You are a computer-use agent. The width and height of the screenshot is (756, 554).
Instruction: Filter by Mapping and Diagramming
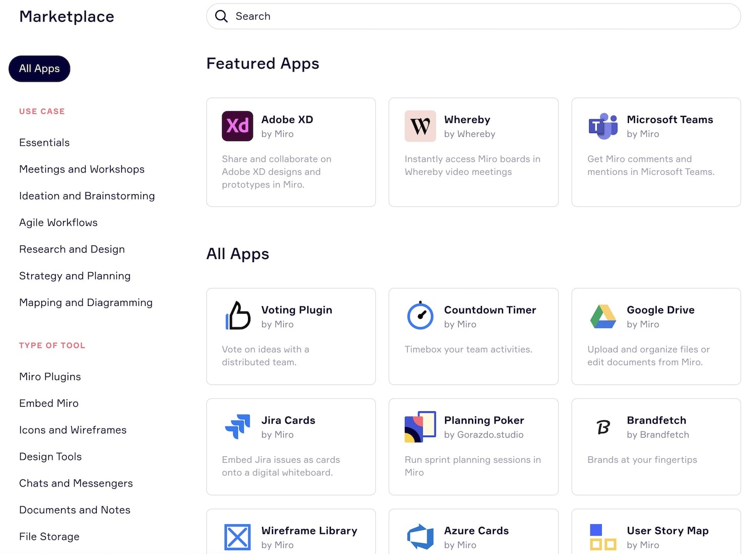coord(86,303)
